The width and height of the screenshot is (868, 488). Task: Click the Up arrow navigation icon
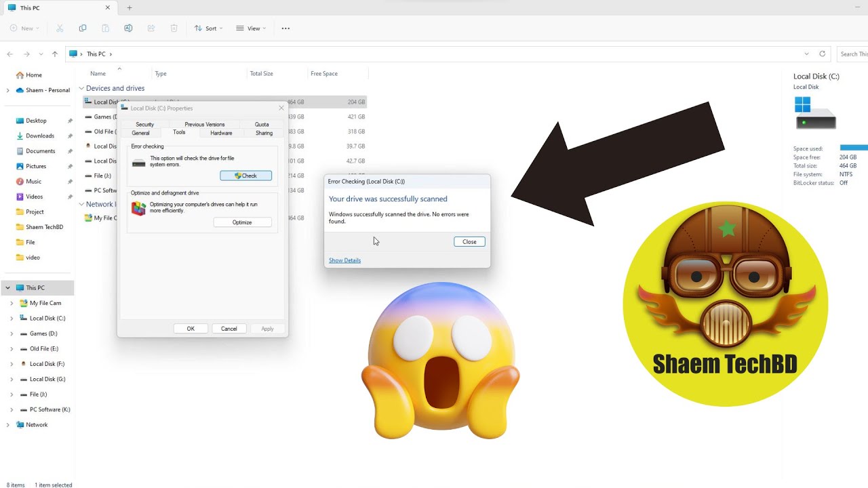click(55, 54)
